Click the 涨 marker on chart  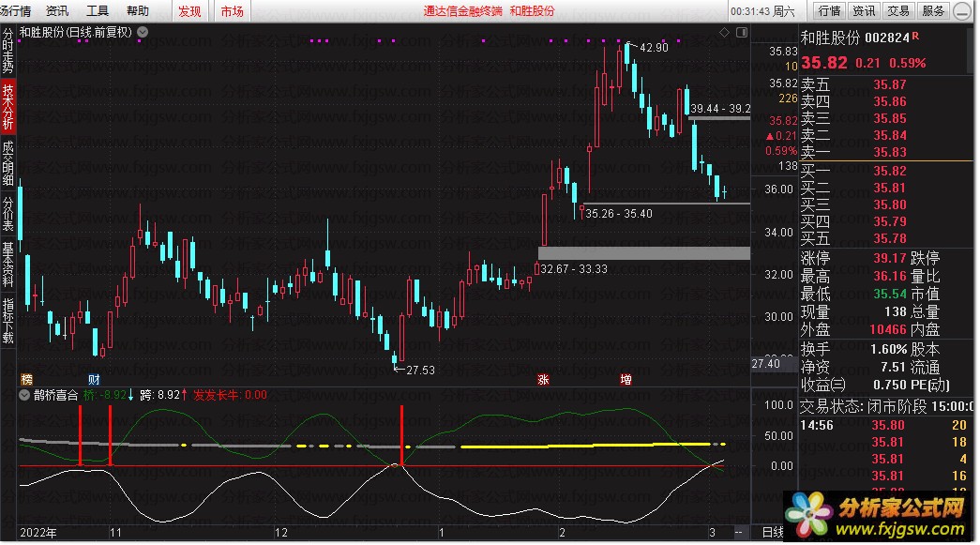543,379
